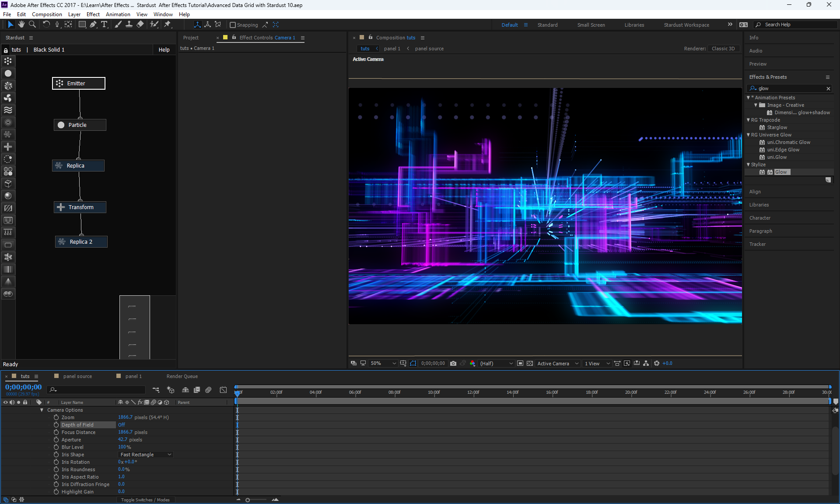Select the Horizontal Type tool

[x=104, y=24]
